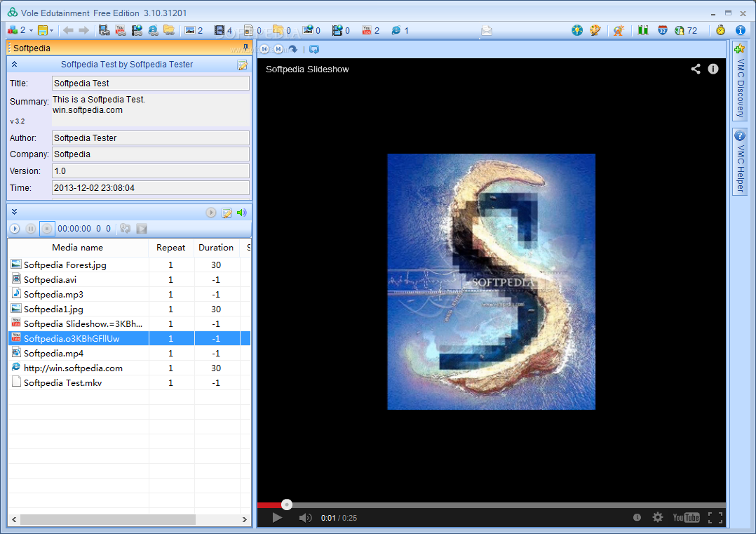
Task: Click the Title field Softpedia Test
Action: [150, 83]
